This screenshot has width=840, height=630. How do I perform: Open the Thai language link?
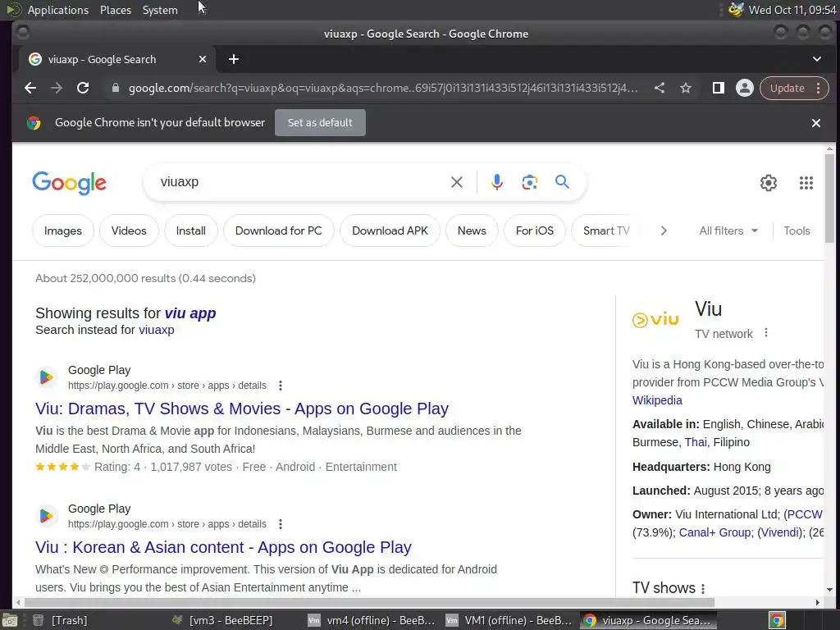pyautogui.click(x=696, y=442)
